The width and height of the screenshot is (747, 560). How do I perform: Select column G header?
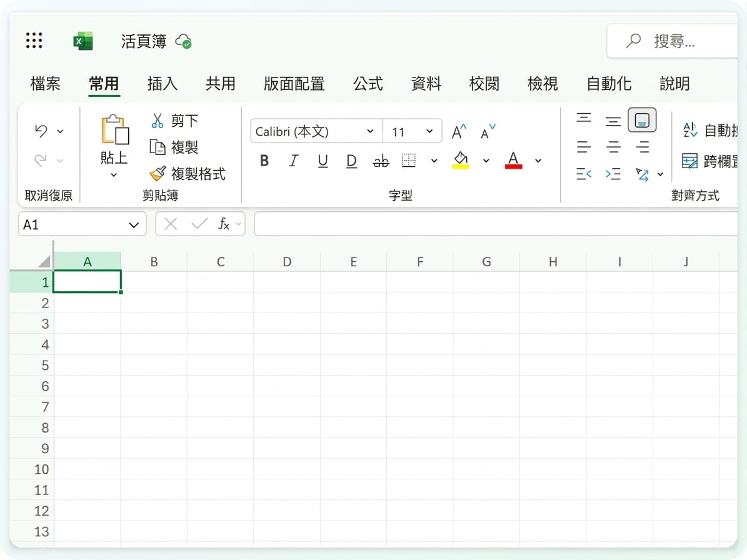[x=486, y=261]
